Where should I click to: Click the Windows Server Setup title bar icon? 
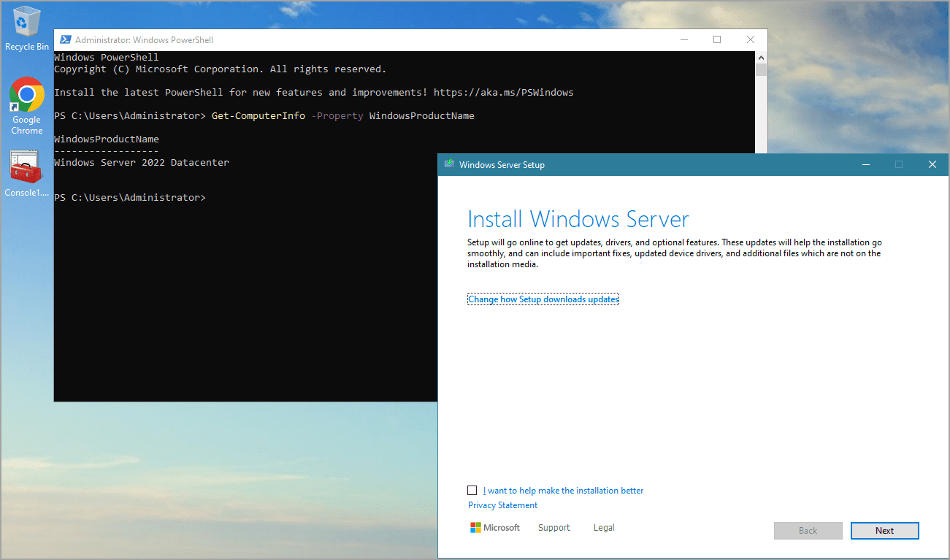click(450, 165)
